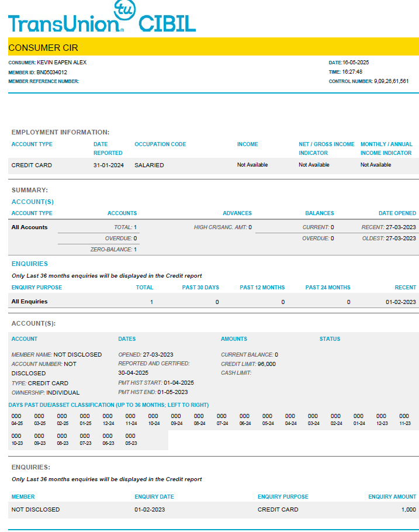
Task: Click the enquiry amount value 1,000
Action: (x=408, y=510)
